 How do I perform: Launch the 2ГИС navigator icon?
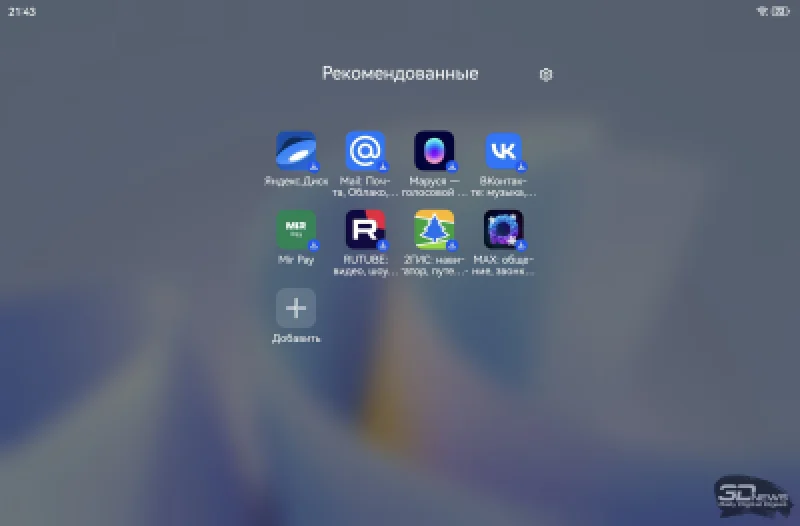[x=434, y=229]
